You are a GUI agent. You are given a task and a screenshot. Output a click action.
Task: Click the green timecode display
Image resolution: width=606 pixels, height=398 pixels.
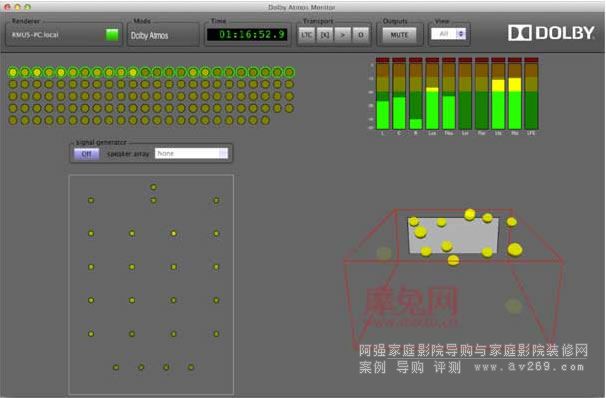click(x=247, y=34)
